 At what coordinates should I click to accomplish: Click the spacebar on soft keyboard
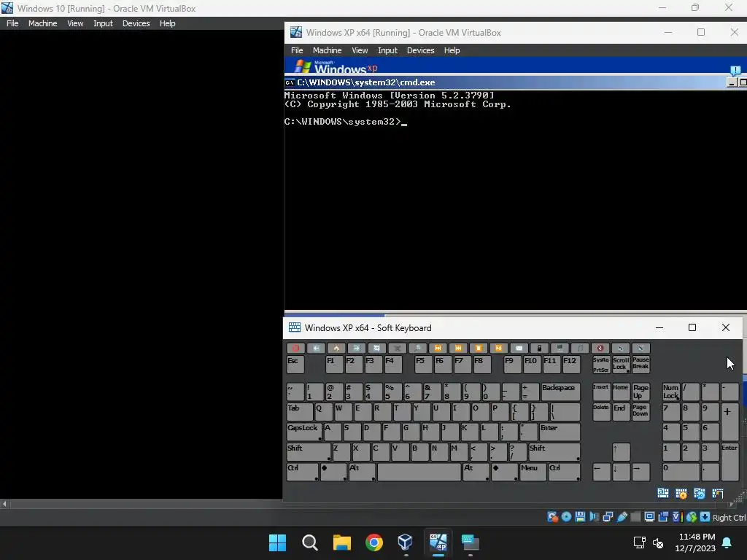(x=419, y=472)
